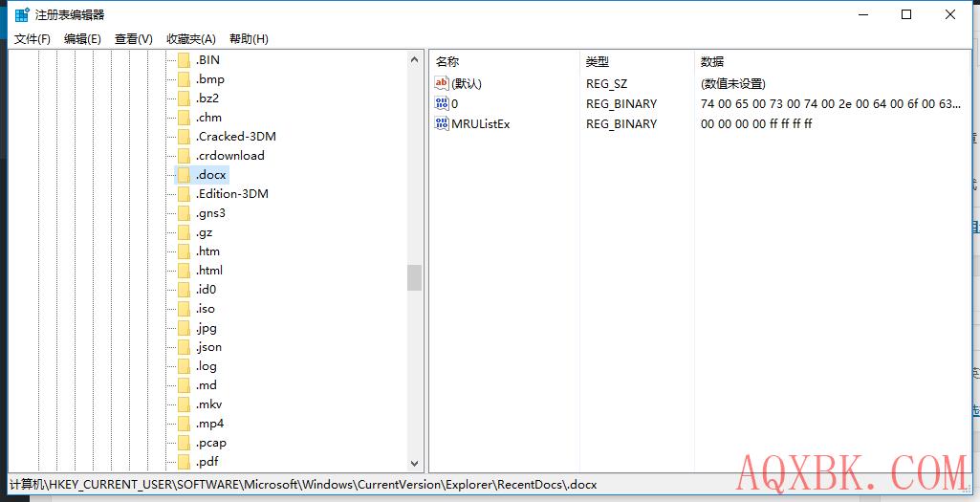Click the tree scrollbar down arrow
Image resolution: width=980 pixels, height=502 pixels.
coord(414,463)
